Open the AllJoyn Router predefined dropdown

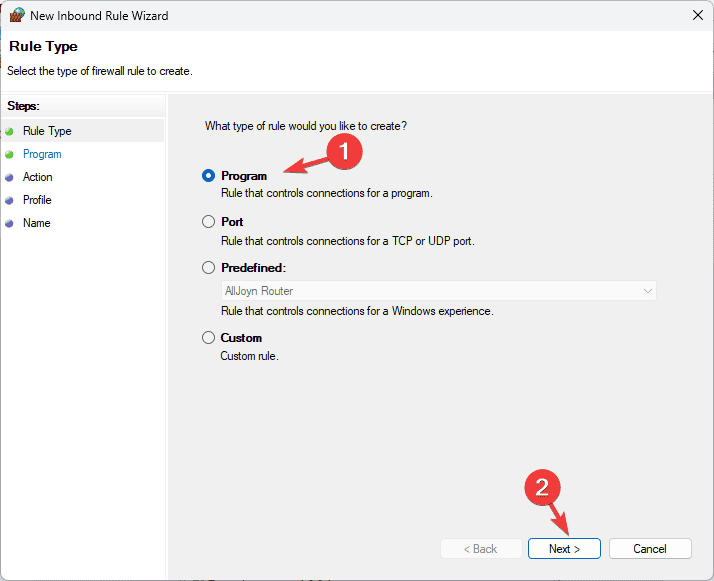click(x=439, y=291)
